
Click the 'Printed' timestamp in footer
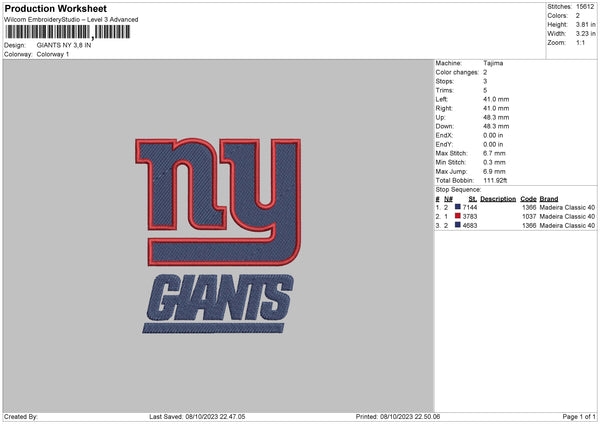[x=398, y=417]
